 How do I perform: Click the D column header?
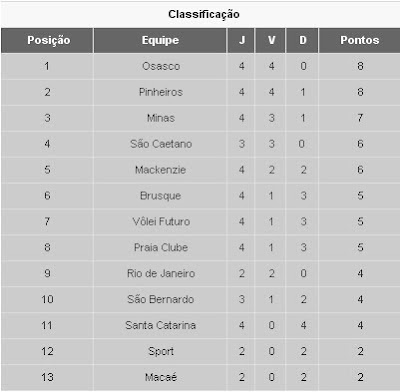302,40
